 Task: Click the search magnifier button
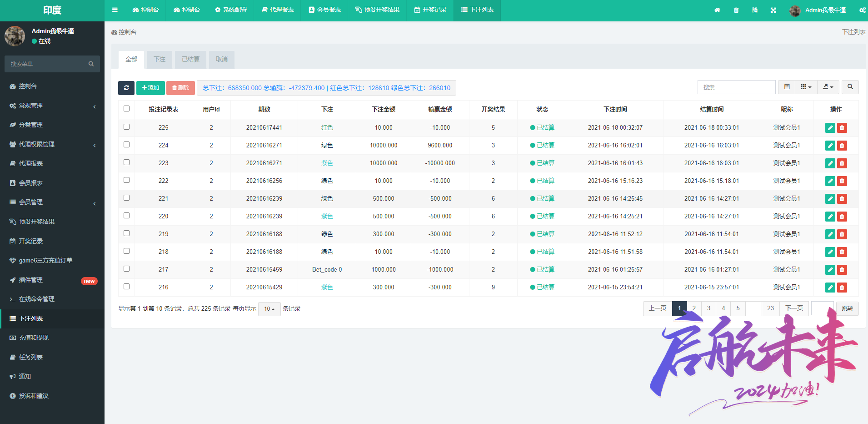click(x=850, y=87)
